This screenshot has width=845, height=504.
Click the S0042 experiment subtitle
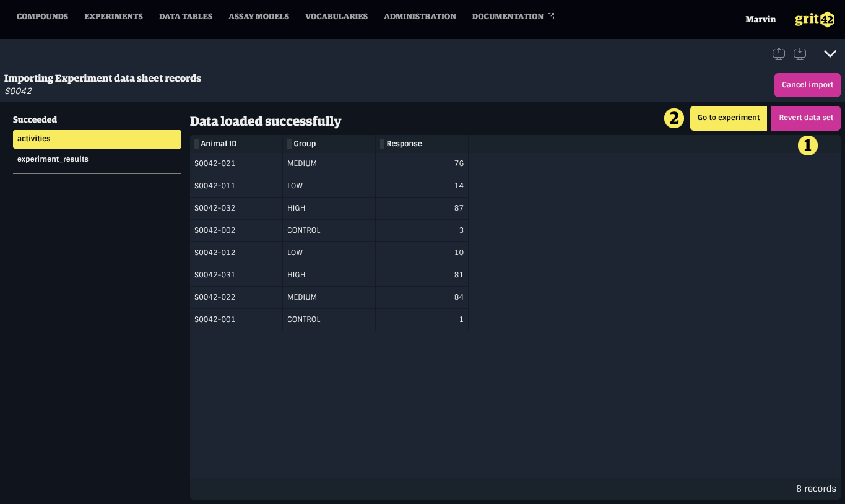[18, 91]
